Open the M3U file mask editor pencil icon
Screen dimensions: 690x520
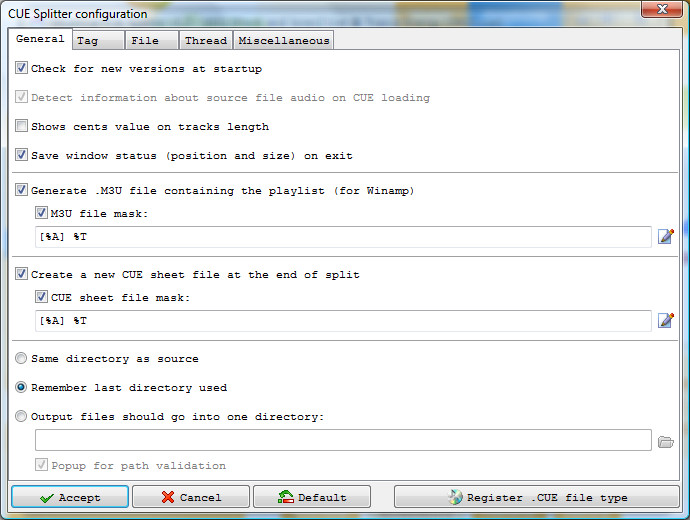tap(666, 236)
